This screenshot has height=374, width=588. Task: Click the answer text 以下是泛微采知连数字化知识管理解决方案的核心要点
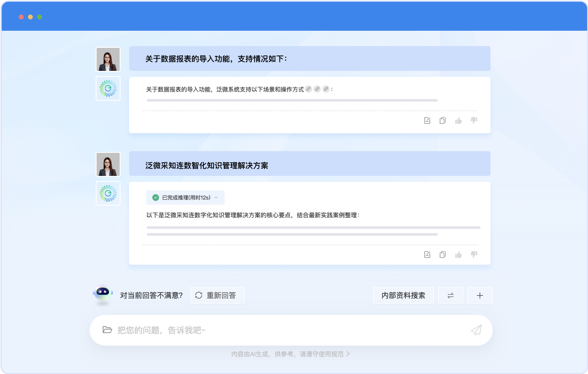219,215
